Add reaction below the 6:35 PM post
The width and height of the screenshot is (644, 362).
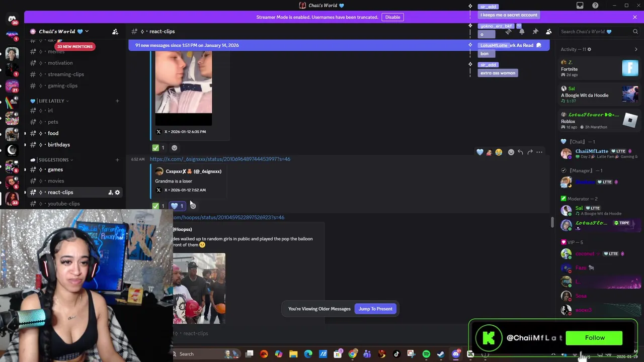(x=174, y=148)
